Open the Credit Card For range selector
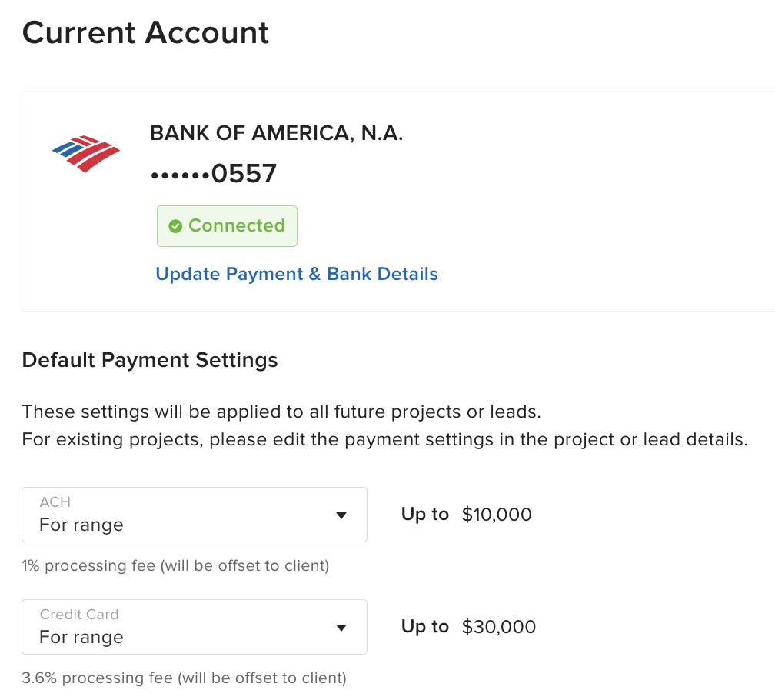 point(195,627)
